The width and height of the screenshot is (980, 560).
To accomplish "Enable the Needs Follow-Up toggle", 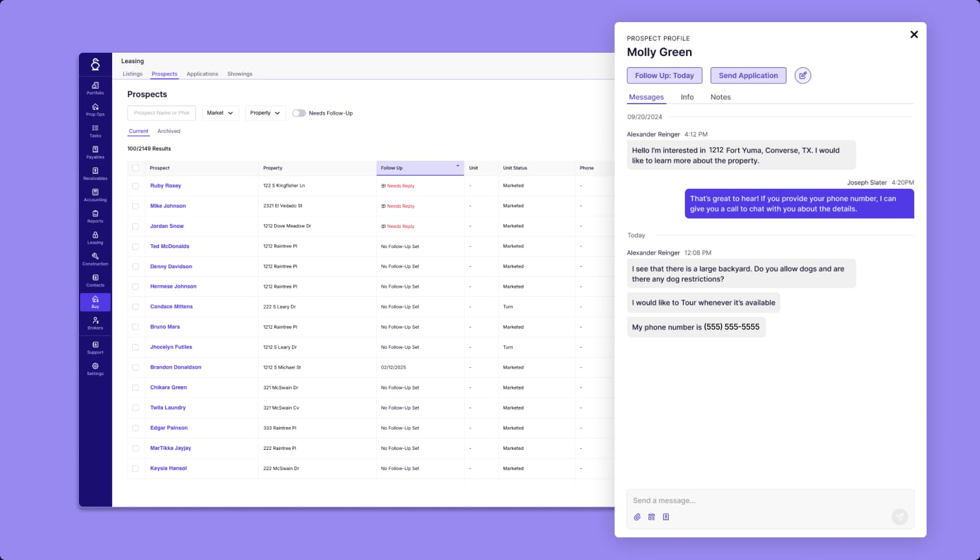I will [x=299, y=113].
